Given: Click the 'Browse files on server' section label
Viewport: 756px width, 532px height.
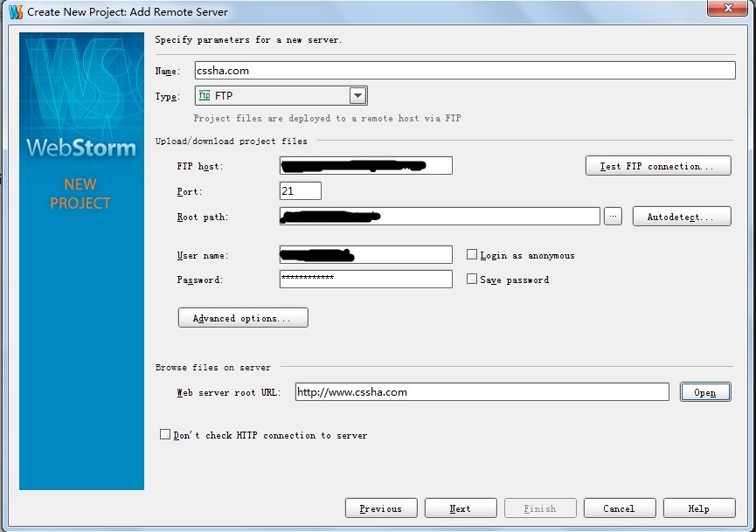Looking at the screenshot, I should click(212, 368).
